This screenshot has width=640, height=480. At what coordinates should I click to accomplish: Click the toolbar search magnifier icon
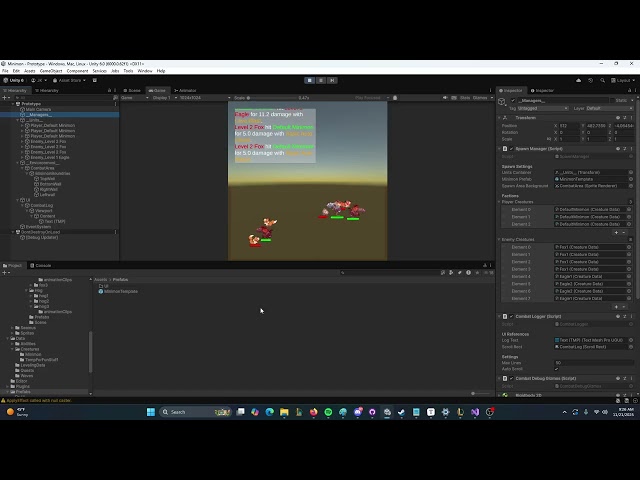(x=602, y=80)
